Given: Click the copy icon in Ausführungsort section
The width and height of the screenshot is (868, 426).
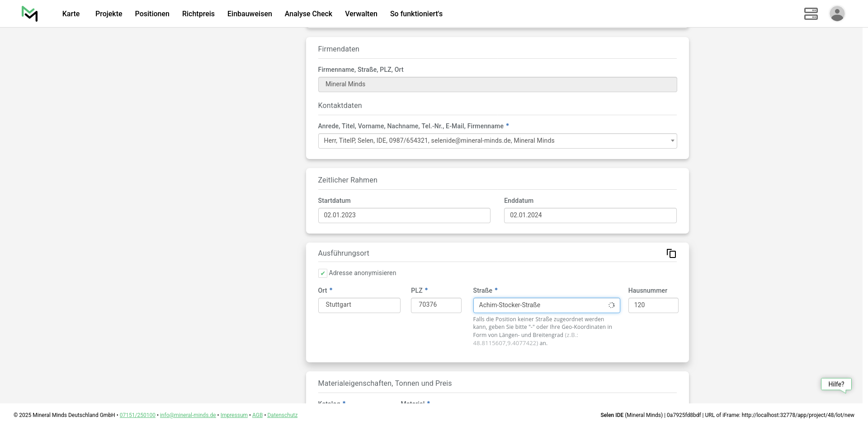Looking at the screenshot, I should point(671,253).
